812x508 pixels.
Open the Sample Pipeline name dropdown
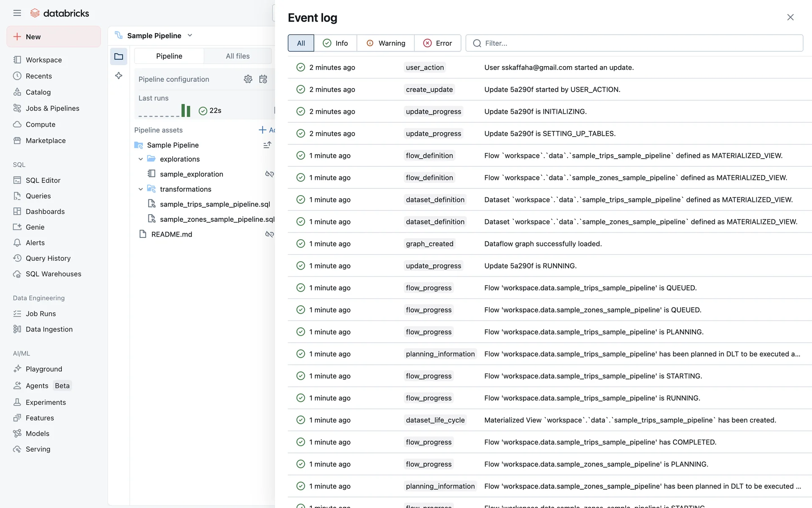[x=190, y=36]
